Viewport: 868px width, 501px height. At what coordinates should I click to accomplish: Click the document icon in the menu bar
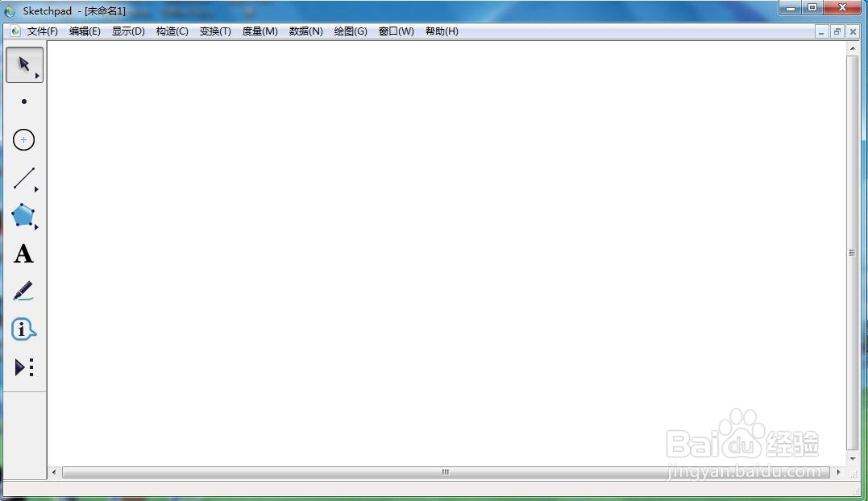tap(15, 31)
